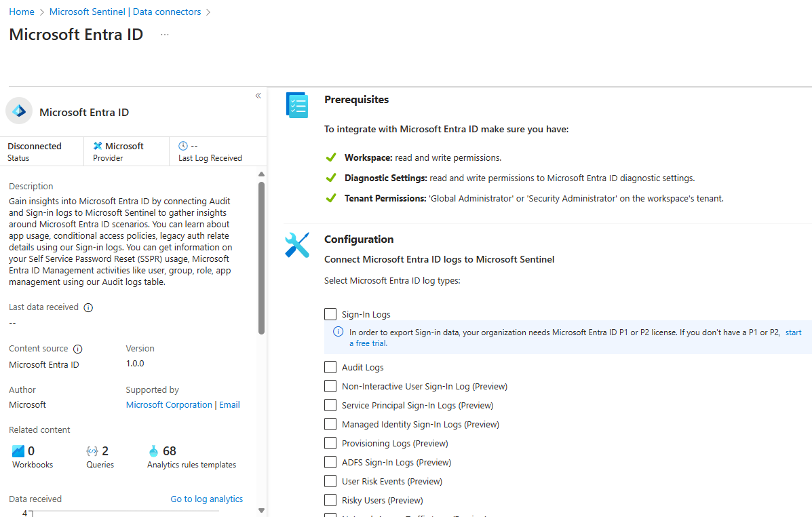Click the Content source info icon
Viewport: 812px width, 517px height.
(77, 348)
